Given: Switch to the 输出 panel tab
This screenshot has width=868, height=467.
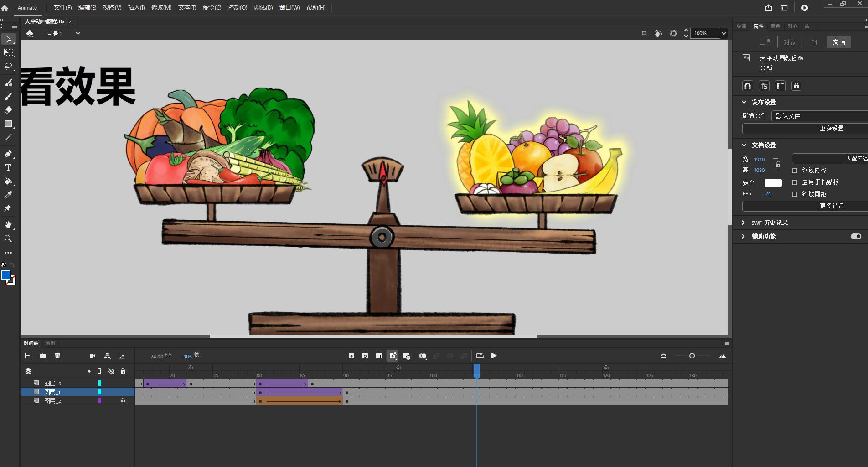Looking at the screenshot, I should tap(50, 343).
